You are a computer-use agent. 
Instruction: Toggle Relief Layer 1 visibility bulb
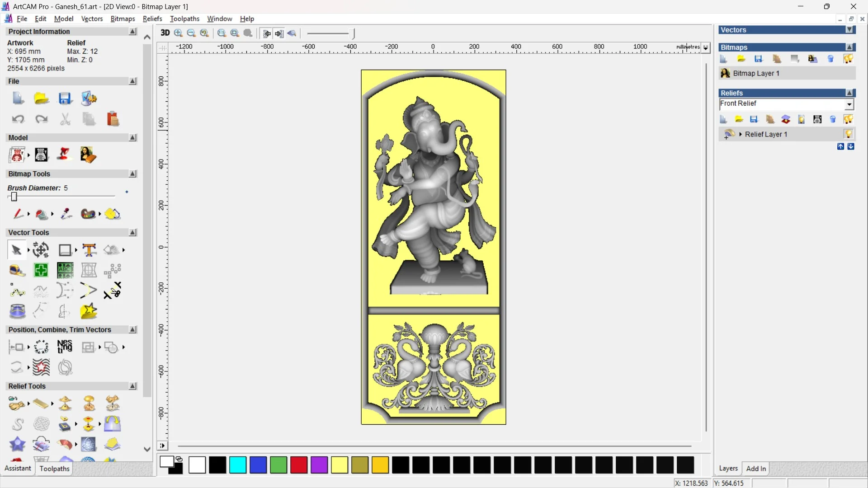pyautogui.click(x=848, y=134)
